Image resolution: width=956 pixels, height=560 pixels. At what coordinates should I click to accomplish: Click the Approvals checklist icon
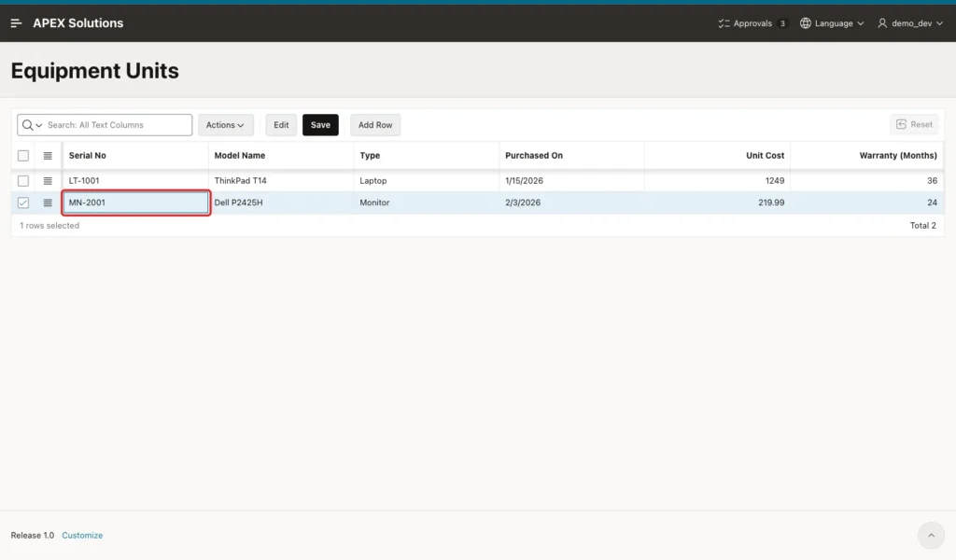point(724,23)
